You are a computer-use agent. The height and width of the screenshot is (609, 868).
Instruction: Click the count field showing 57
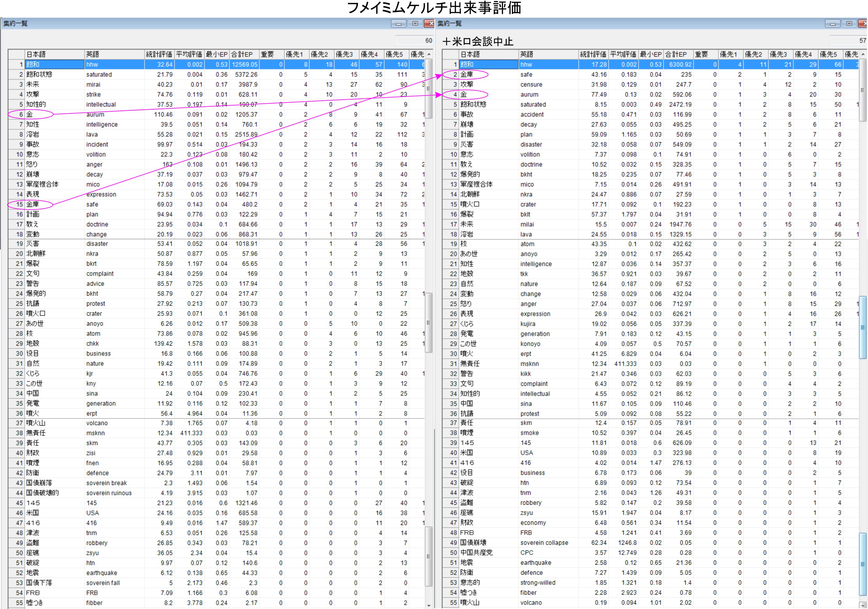click(849, 40)
